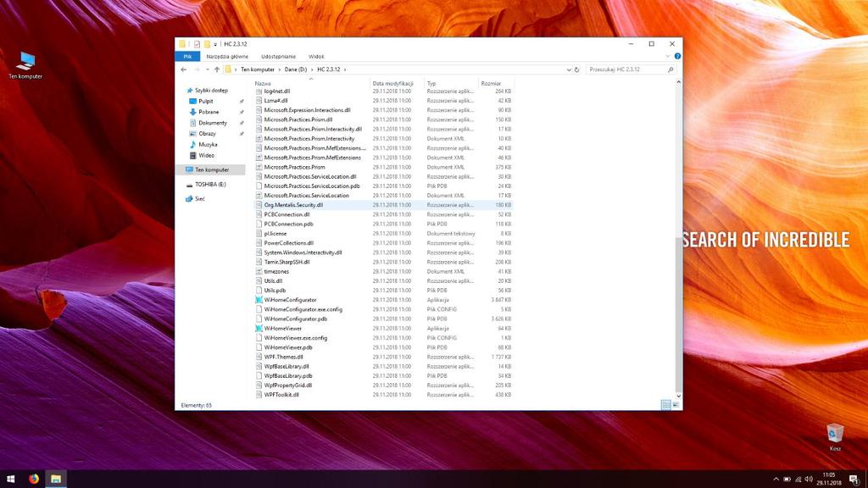Select PowerCollections.dll
This screenshot has height=488, width=868.
click(x=289, y=243)
